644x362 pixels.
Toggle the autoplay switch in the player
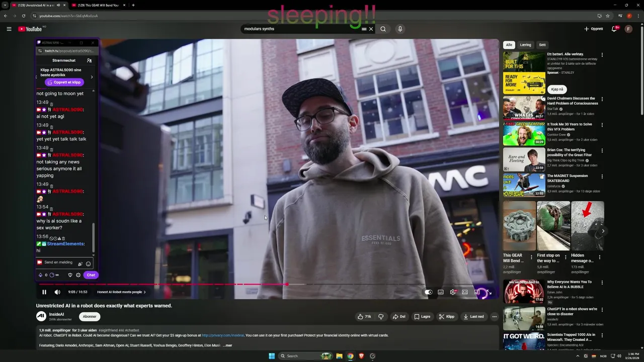tap(428, 292)
